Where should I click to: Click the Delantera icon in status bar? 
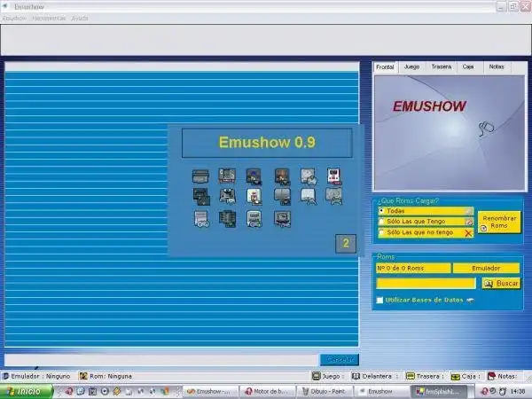356,376
